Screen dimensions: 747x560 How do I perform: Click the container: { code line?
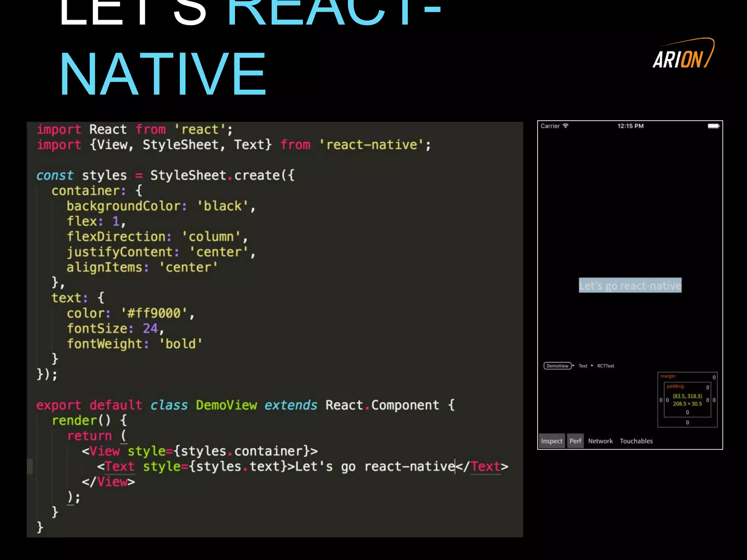point(97,191)
